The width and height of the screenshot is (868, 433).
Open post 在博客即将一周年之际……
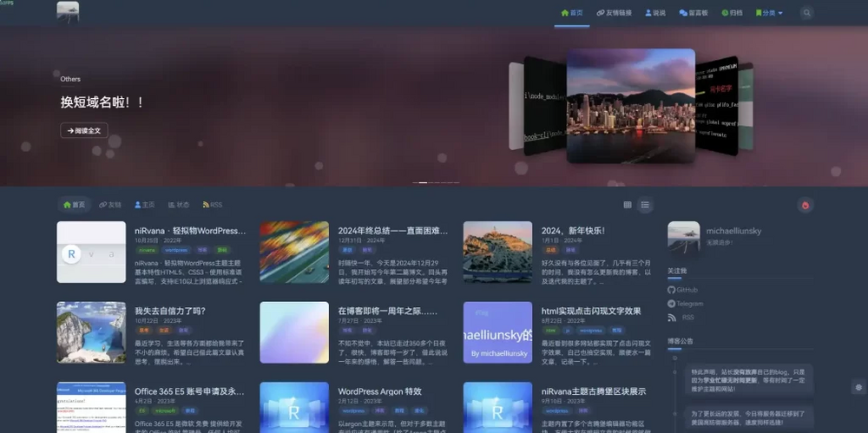387,312
